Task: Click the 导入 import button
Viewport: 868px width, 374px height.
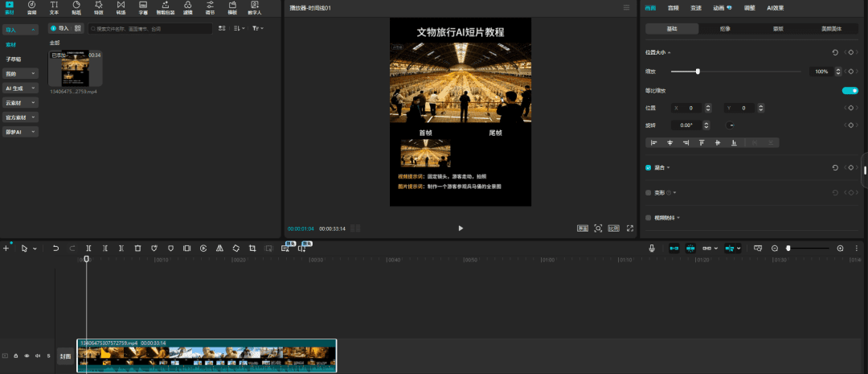Action: [59, 28]
